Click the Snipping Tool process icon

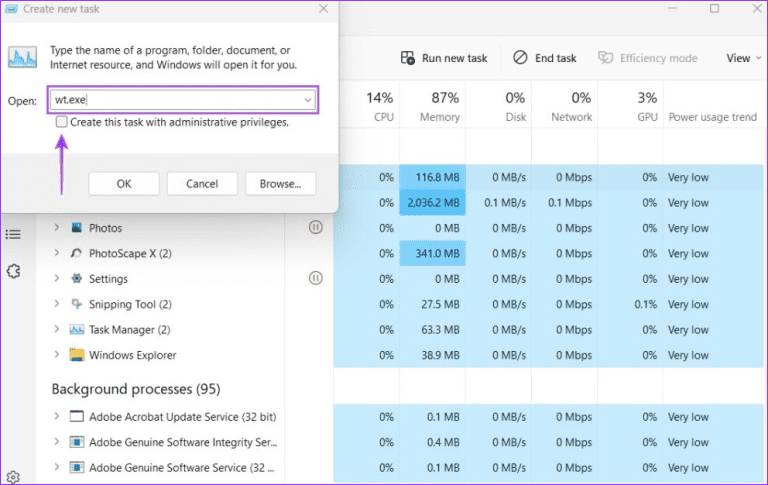pyautogui.click(x=76, y=304)
